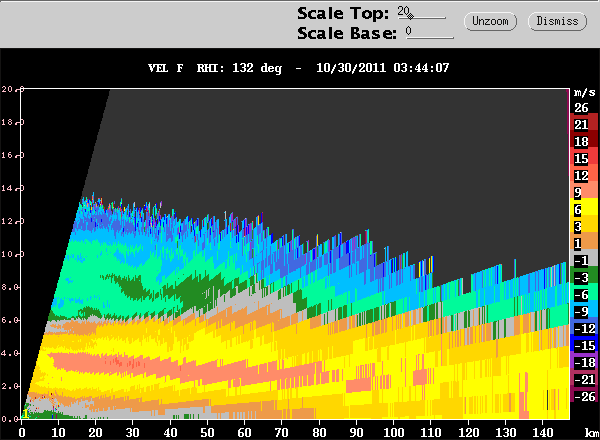The width and height of the screenshot is (600, 440).
Task: Click the -9 m/s light blue swatch
Action: click(584, 311)
